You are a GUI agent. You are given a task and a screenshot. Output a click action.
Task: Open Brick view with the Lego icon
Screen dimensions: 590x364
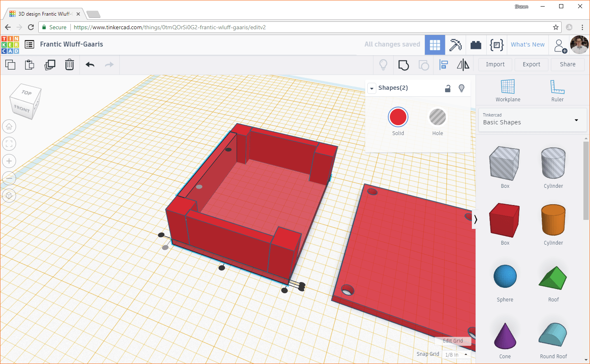(x=476, y=44)
